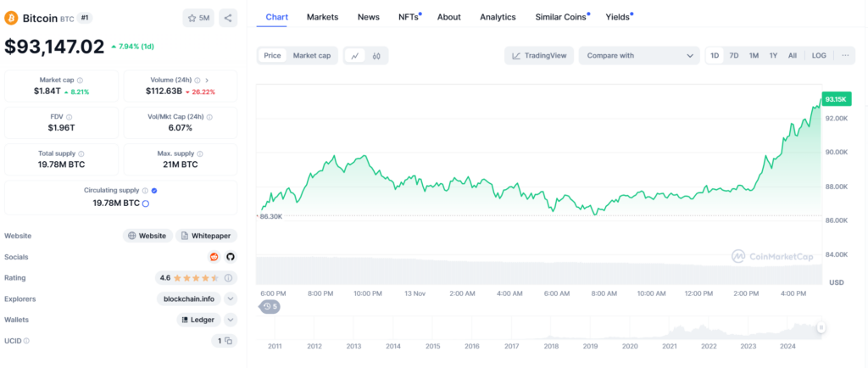Click the 86.30K opening price label
Viewport: 868px width, 368px height.
tap(270, 216)
